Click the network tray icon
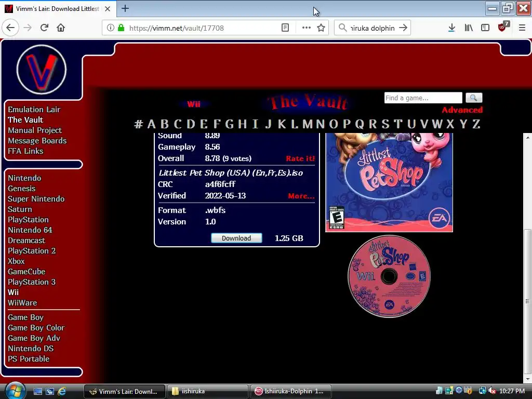The image size is (532, 399). click(x=482, y=391)
